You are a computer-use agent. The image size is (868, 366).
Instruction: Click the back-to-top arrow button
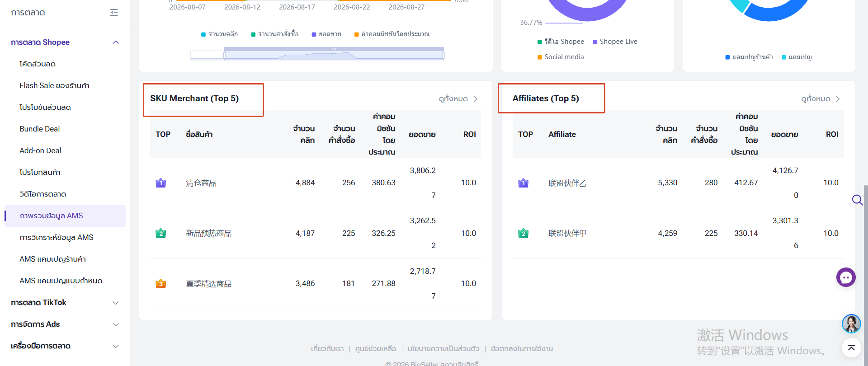851,347
